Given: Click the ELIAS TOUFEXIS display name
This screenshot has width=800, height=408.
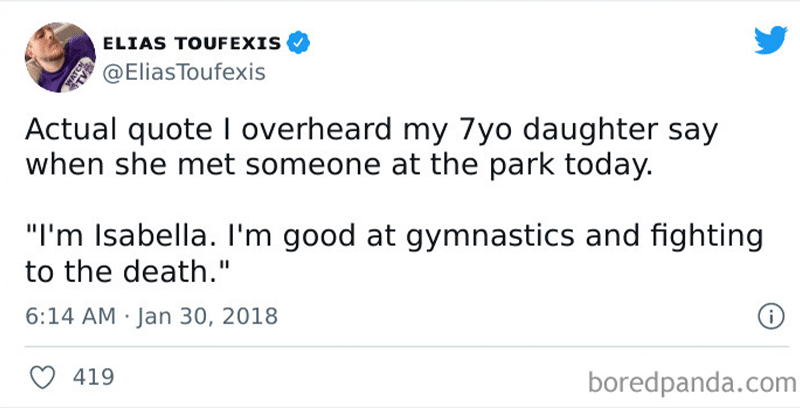Looking at the screenshot, I should 192,43.
